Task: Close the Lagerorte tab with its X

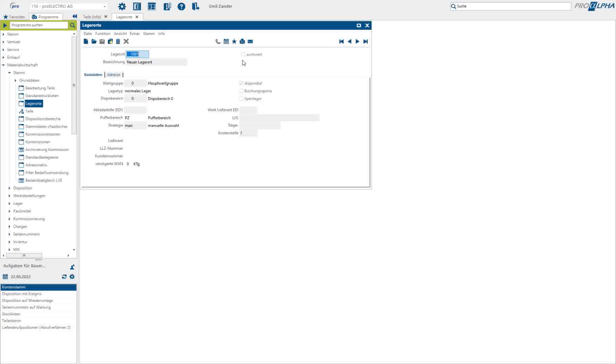Action: [x=137, y=17]
